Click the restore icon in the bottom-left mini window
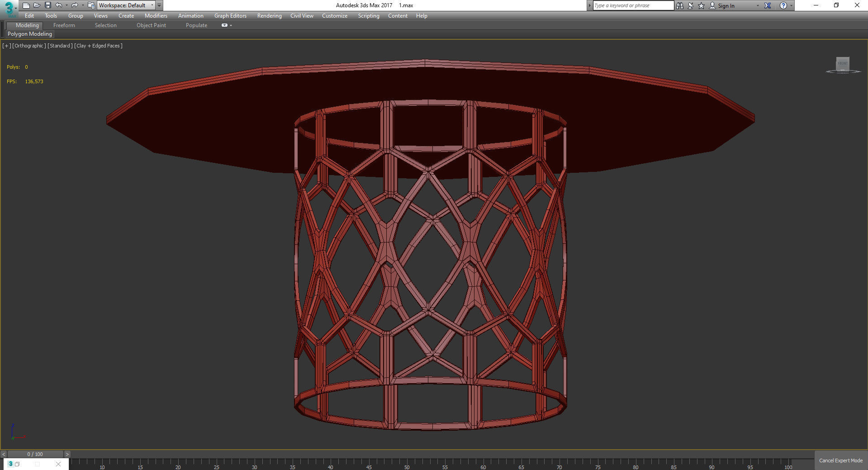The image size is (868, 470). click(17, 464)
